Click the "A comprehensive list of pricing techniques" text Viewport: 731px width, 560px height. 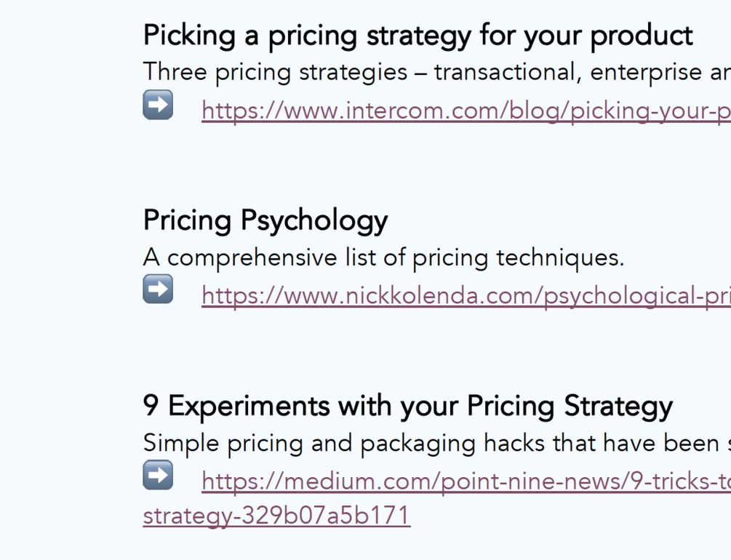(x=383, y=257)
